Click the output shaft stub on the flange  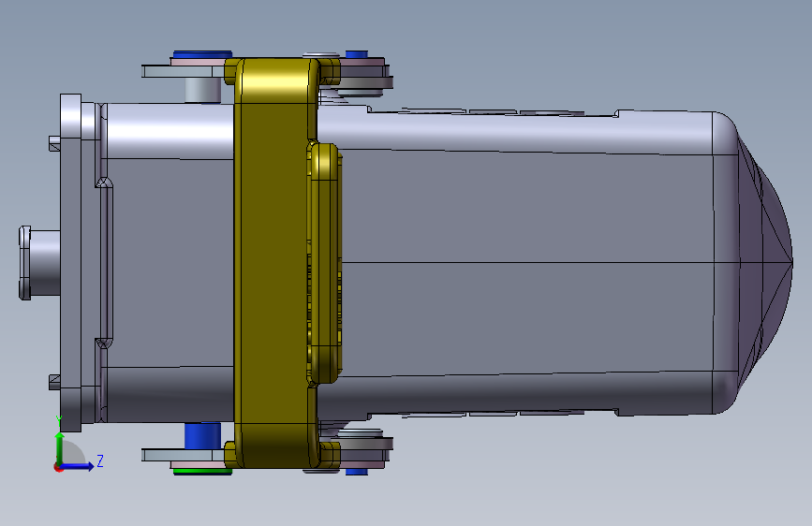39,263
